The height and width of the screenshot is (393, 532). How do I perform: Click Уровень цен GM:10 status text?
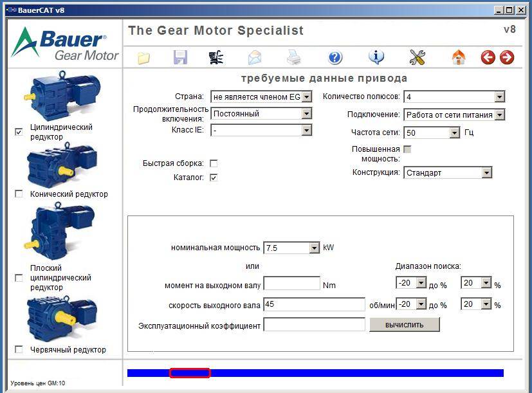click(x=38, y=383)
